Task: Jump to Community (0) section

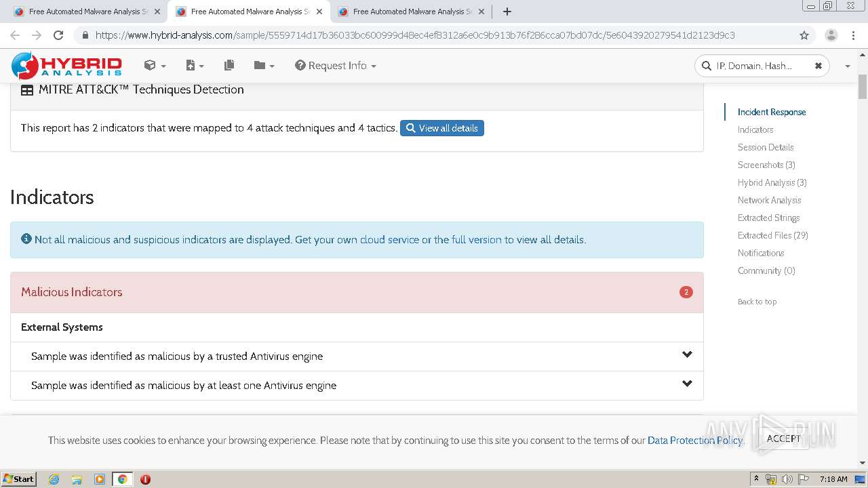Action: [766, 270]
